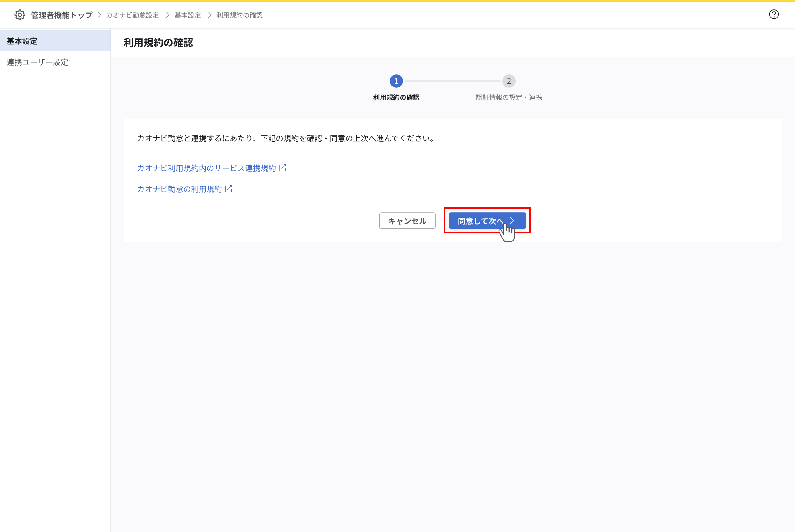
Task: Open the help question mark icon
Action: (x=774, y=14)
